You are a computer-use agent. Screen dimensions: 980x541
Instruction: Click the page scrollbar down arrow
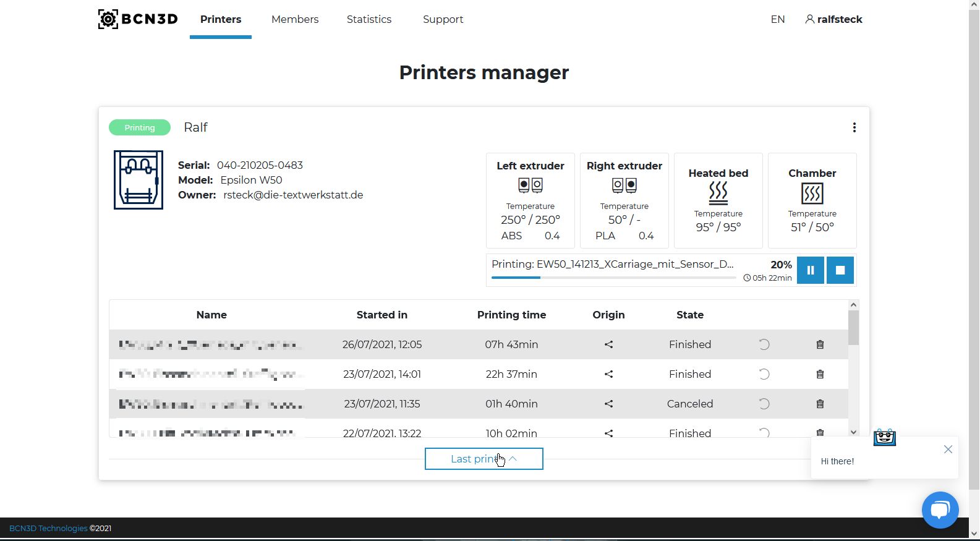pyautogui.click(x=974, y=534)
